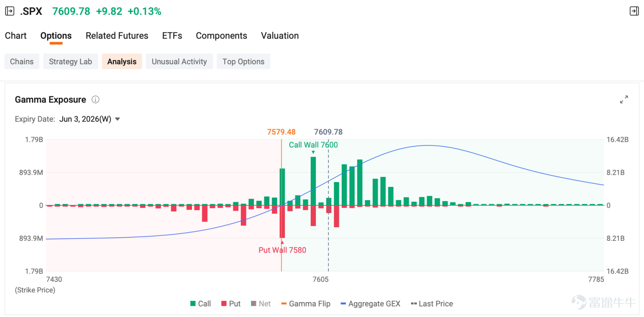Viewport: 644px width, 317px height.
Task: Collapse the left sidebar panel icon
Action: (x=10, y=11)
